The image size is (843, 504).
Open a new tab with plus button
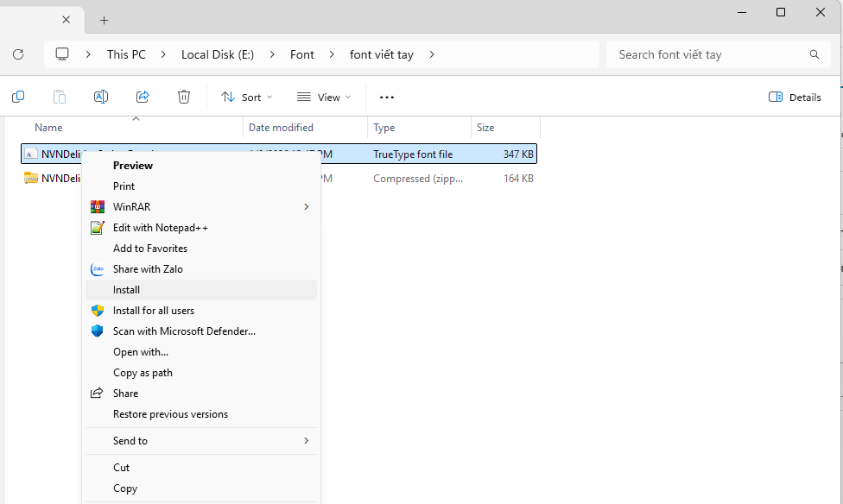tap(105, 21)
